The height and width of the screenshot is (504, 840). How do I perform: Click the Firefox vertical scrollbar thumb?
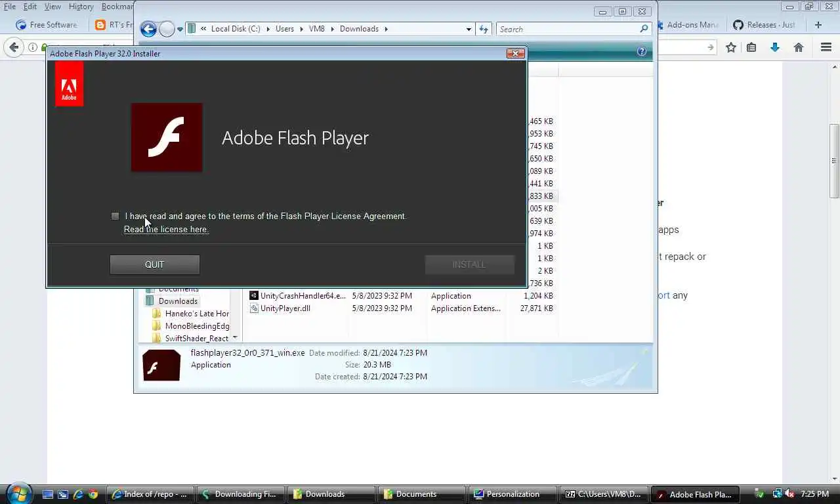[x=835, y=161]
